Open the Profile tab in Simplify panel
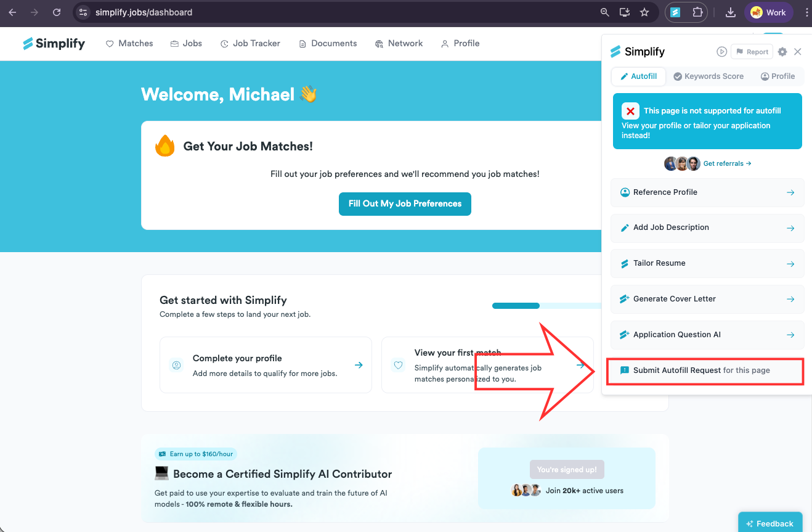This screenshot has height=532, width=812. (x=777, y=76)
